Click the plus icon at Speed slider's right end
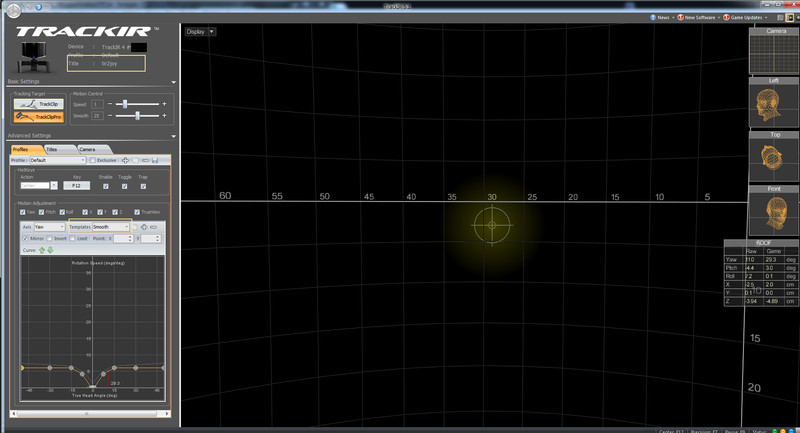Viewport: 800px width, 433px height. pyautogui.click(x=164, y=104)
